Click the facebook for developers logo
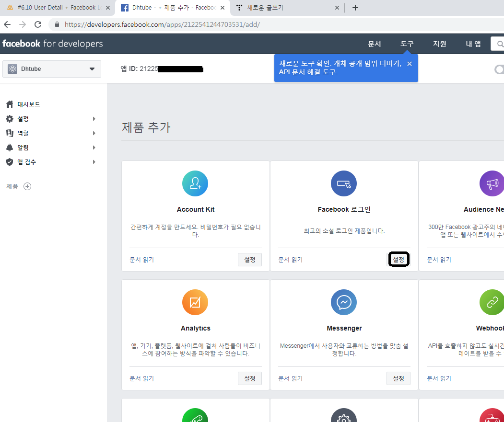 click(53, 44)
